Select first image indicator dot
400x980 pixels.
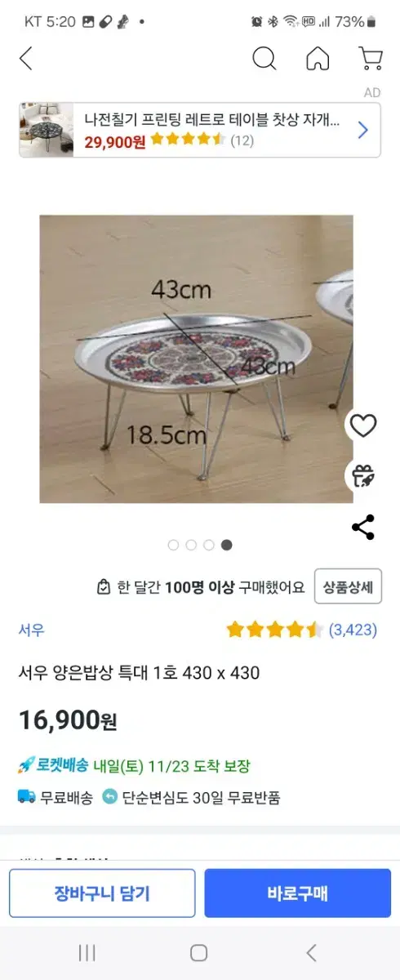coord(173,545)
